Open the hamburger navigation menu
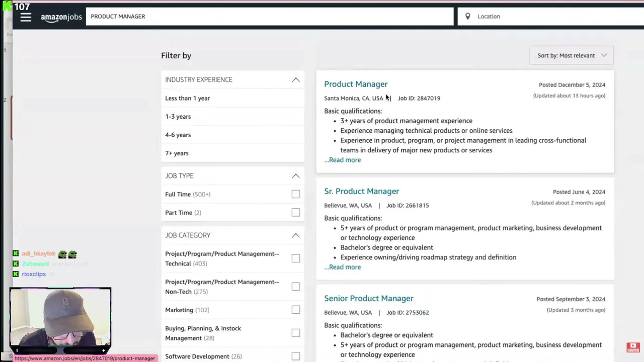The width and height of the screenshot is (644, 362). [x=26, y=17]
